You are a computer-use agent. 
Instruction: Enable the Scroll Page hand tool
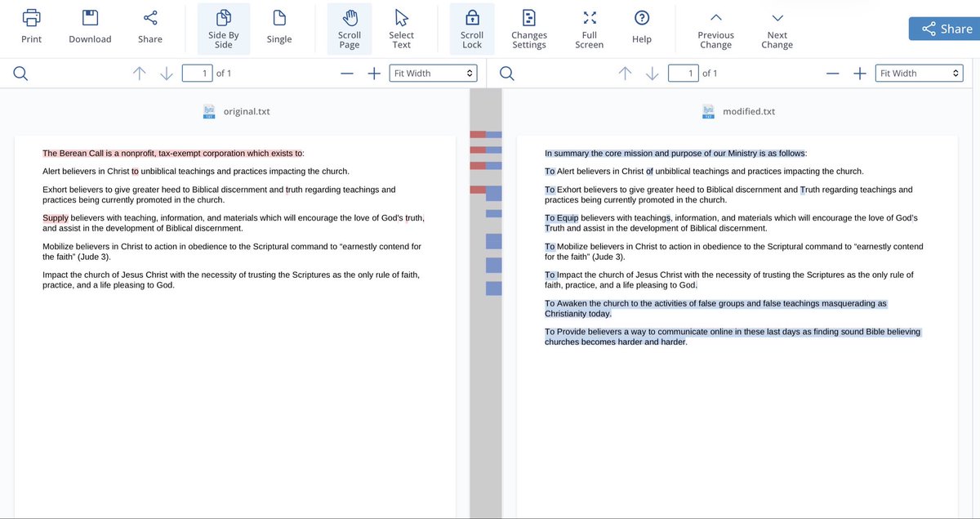click(350, 29)
